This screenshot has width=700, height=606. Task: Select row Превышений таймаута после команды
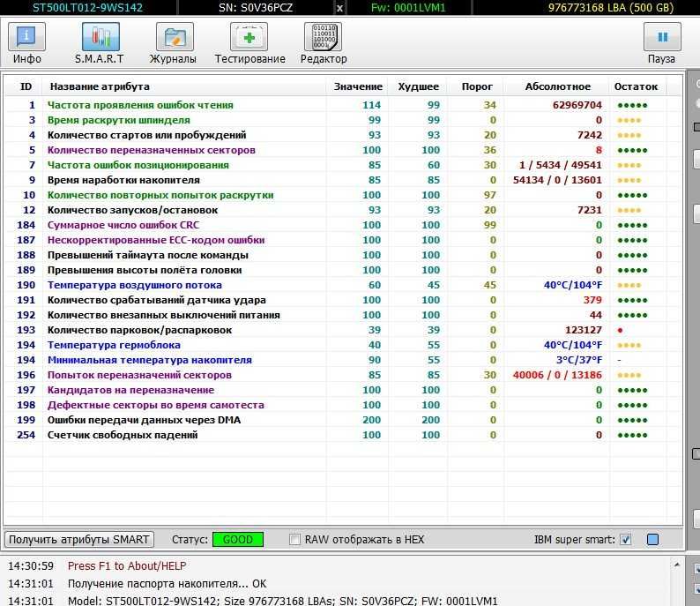tap(344, 255)
